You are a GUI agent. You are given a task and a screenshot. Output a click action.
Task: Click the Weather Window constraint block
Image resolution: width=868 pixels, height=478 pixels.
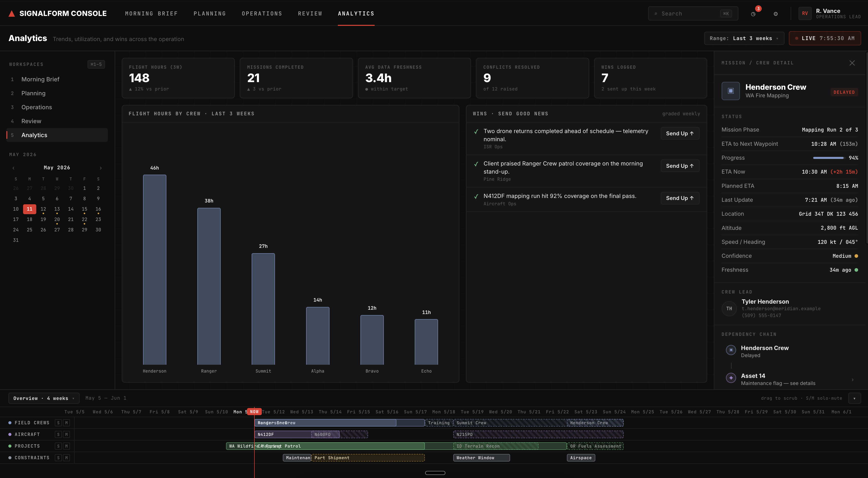(x=481, y=458)
